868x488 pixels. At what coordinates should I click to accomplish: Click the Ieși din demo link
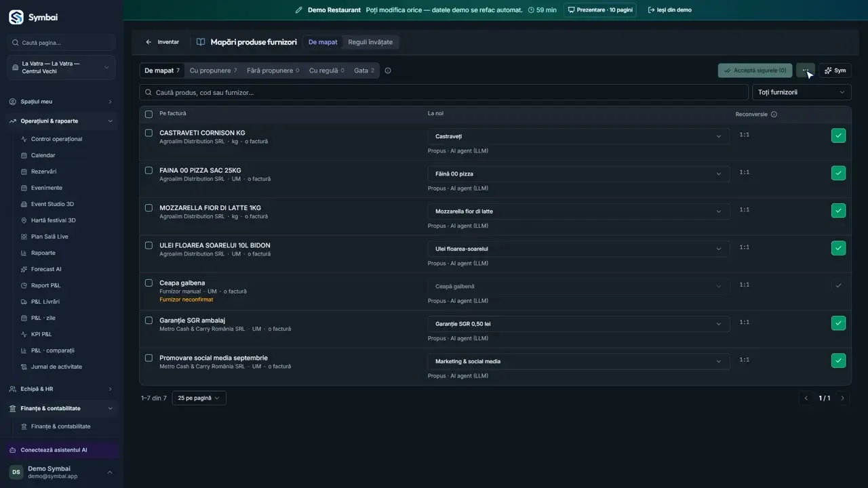(x=670, y=10)
